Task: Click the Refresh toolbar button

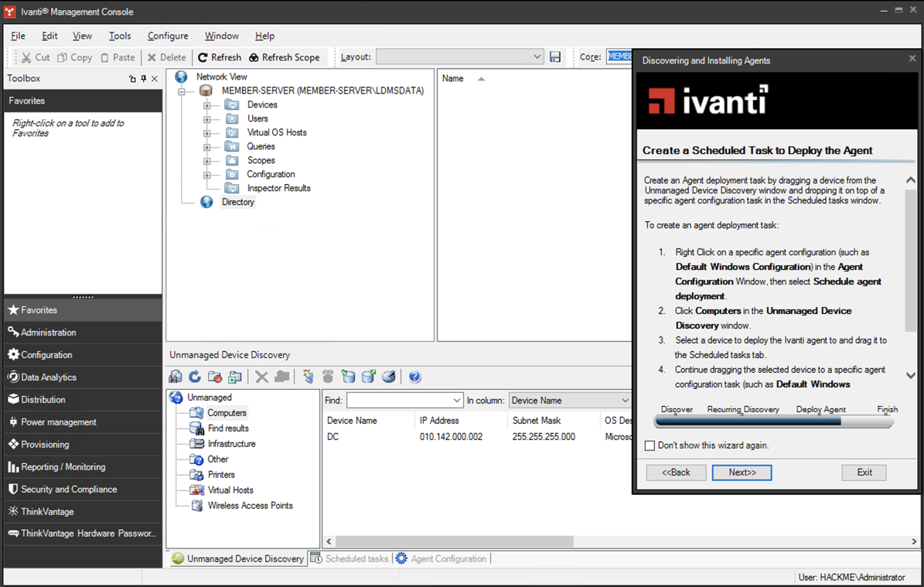Action: (x=220, y=57)
